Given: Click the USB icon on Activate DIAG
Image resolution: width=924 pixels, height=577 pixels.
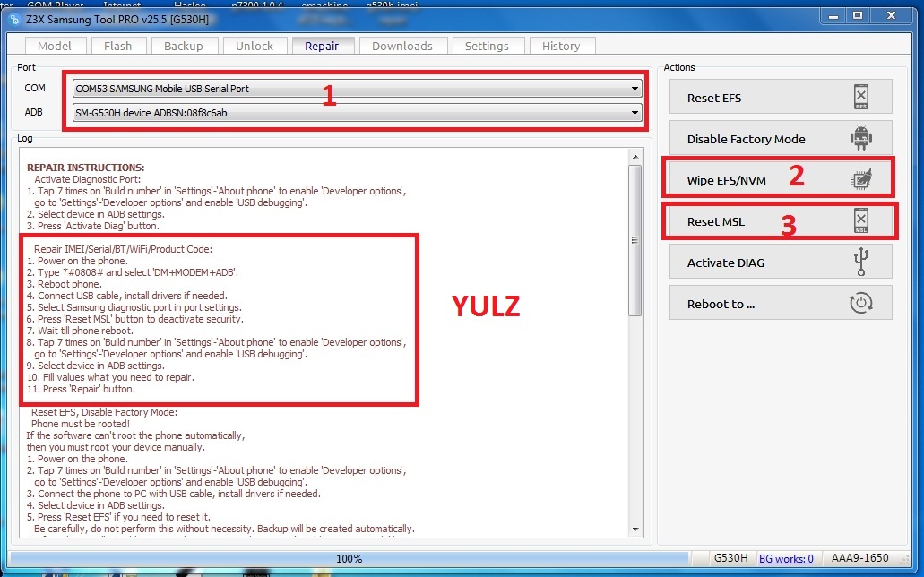Looking at the screenshot, I should [861, 262].
